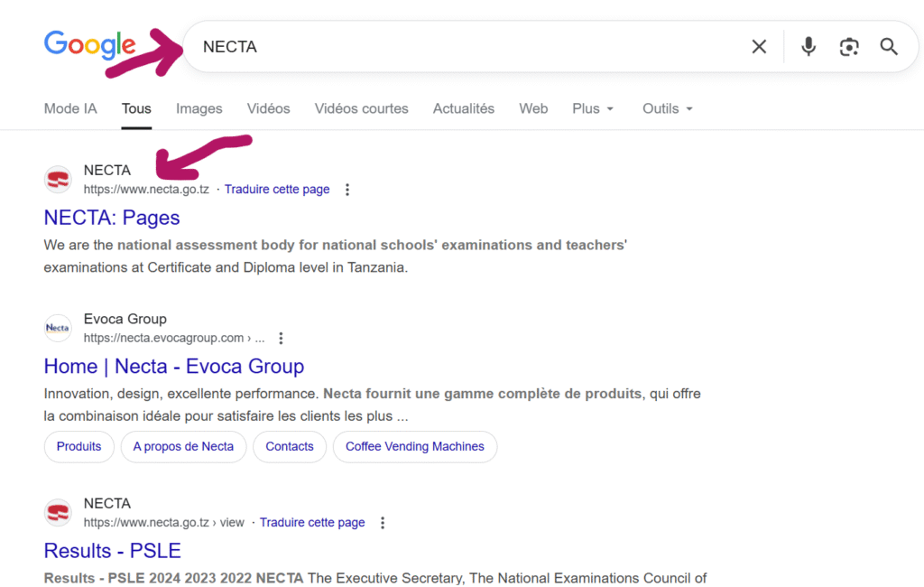Screen dimensions: 924x587
Task: Open the Mode IA tab
Action: [70, 108]
